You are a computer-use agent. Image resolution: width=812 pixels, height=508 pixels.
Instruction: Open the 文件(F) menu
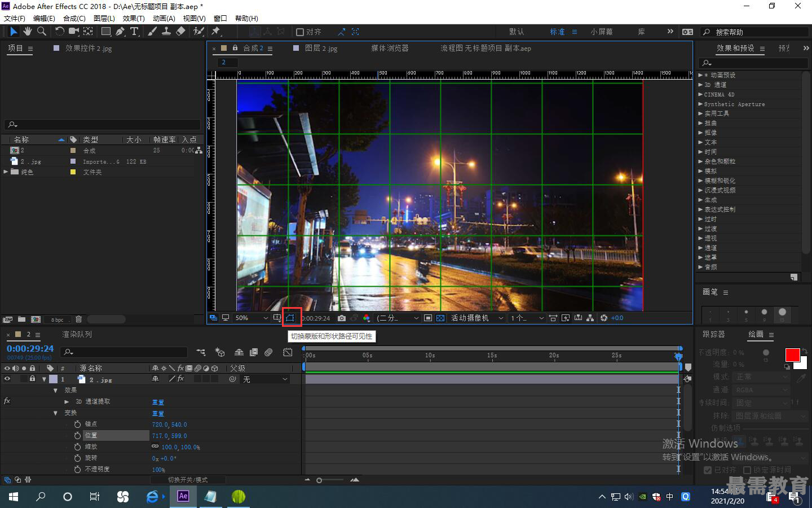click(14, 18)
